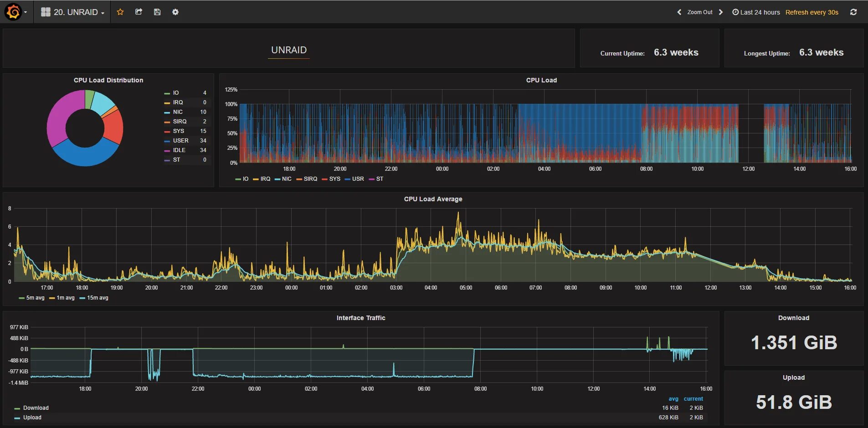Click the 1.351 GiB download value
Screen dimensions: 868x428
[x=794, y=343]
